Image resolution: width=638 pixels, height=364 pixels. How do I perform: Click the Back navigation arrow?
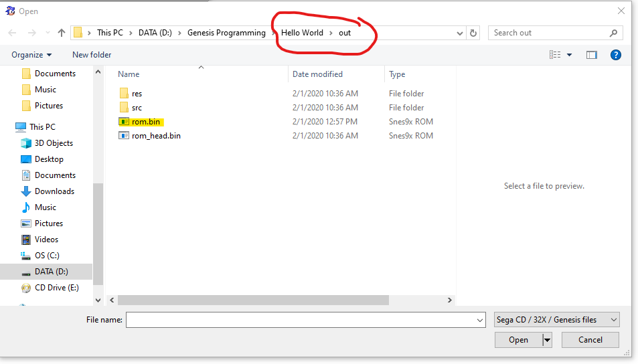13,33
